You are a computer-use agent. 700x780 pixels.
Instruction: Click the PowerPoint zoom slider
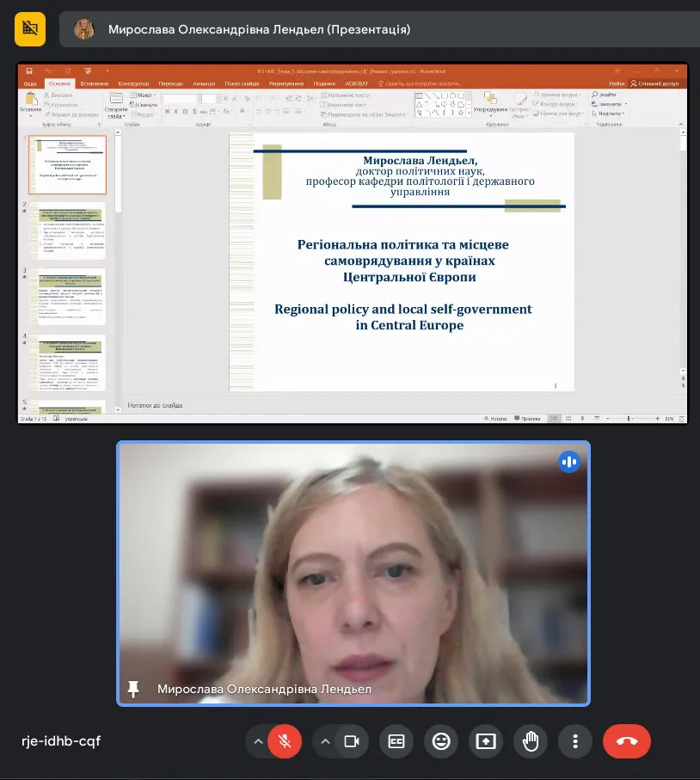point(630,418)
